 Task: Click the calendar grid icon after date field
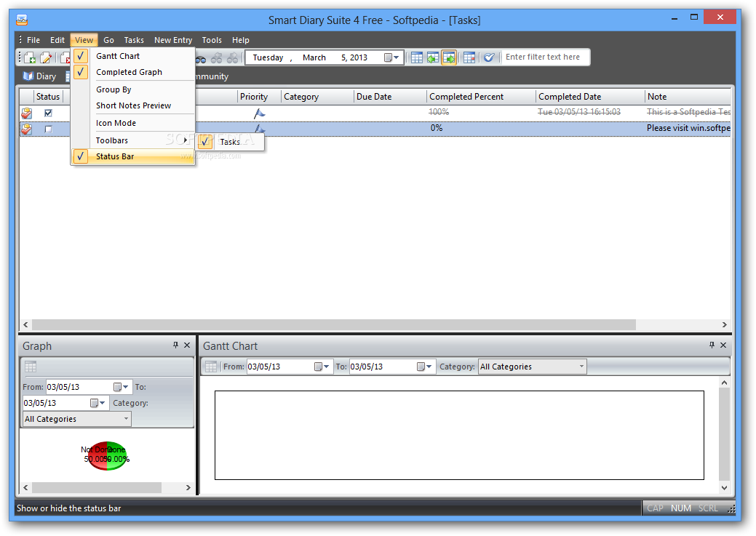pos(417,58)
